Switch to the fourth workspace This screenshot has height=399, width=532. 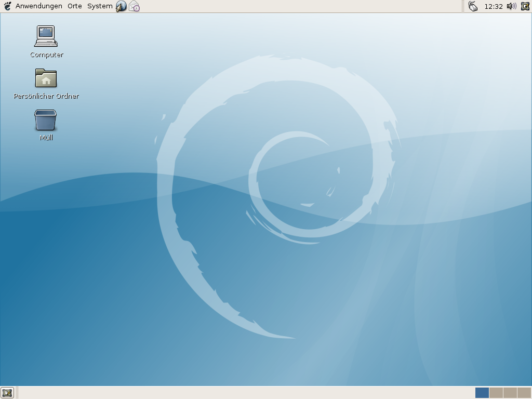pyautogui.click(x=524, y=393)
